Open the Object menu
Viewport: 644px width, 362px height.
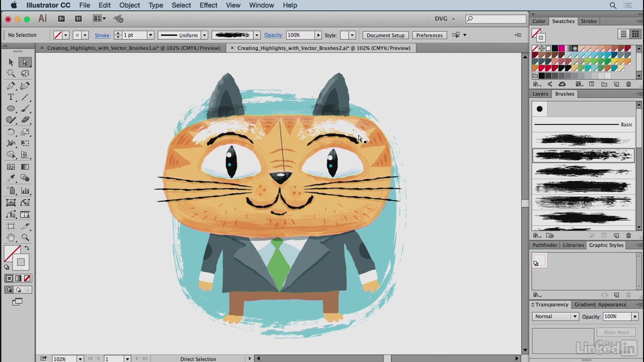[x=129, y=5]
